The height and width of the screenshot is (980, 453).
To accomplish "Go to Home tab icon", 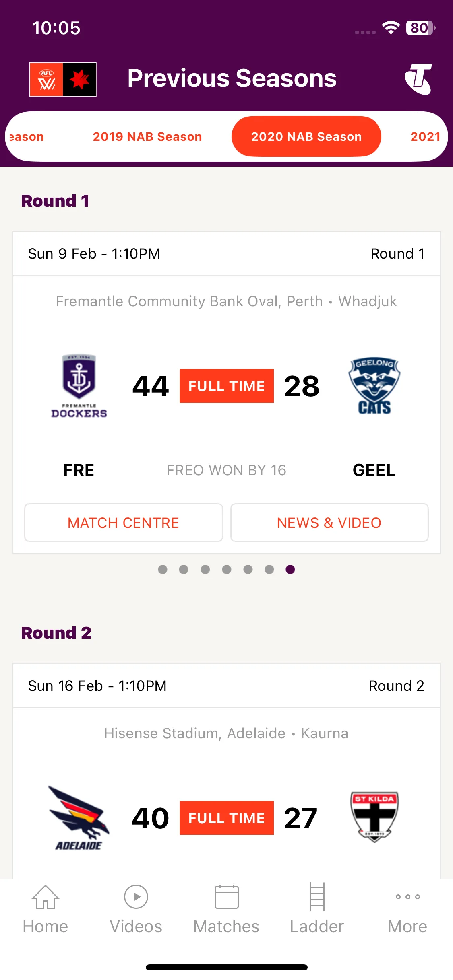I will (45, 897).
